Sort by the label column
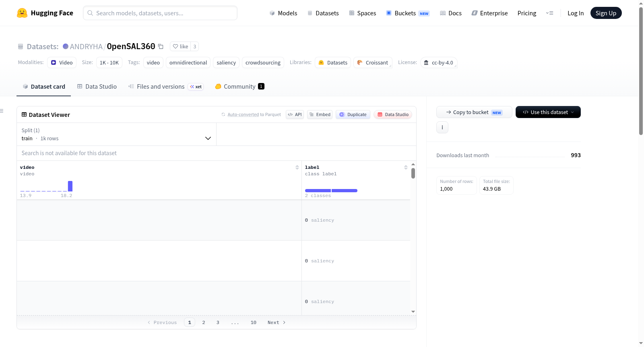The width and height of the screenshot is (644, 347). pos(406,167)
